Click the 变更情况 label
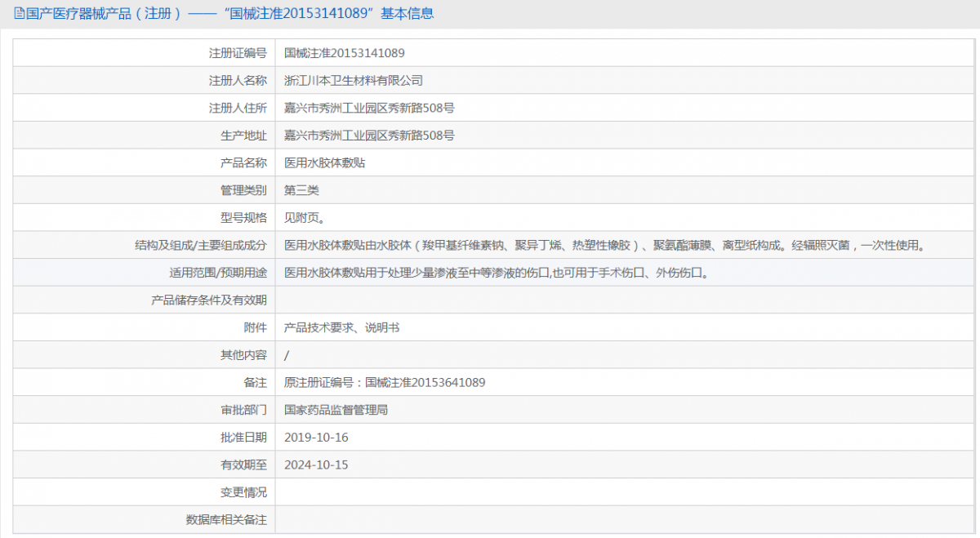 pyautogui.click(x=243, y=492)
